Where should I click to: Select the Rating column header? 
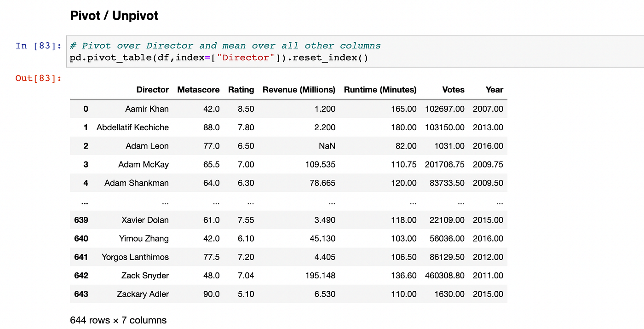click(x=241, y=90)
